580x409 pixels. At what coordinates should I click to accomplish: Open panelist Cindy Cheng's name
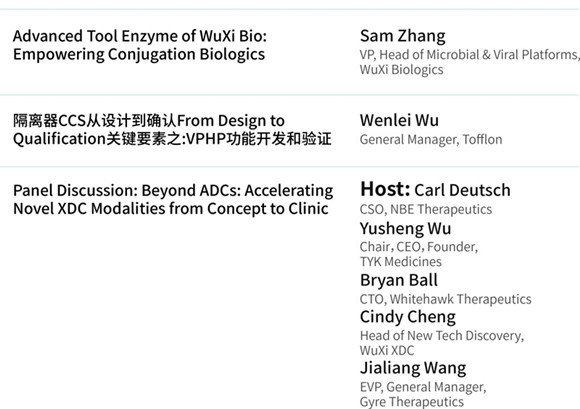(x=408, y=317)
